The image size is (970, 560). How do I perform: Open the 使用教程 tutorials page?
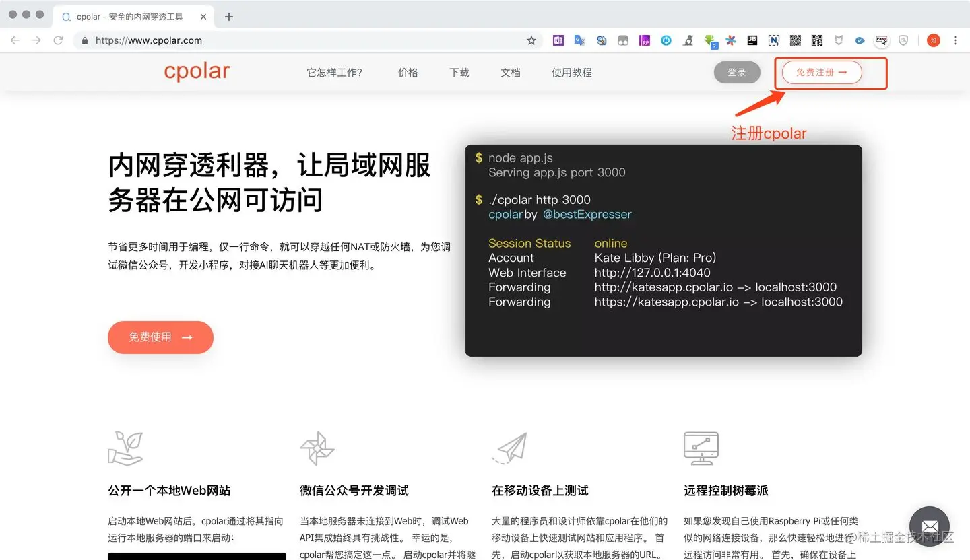[x=572, y=73]
